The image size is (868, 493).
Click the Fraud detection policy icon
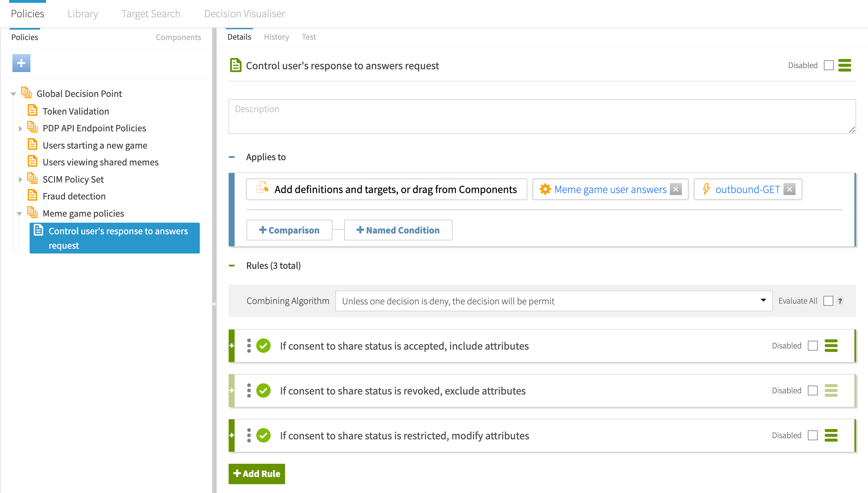pos(32,195)
